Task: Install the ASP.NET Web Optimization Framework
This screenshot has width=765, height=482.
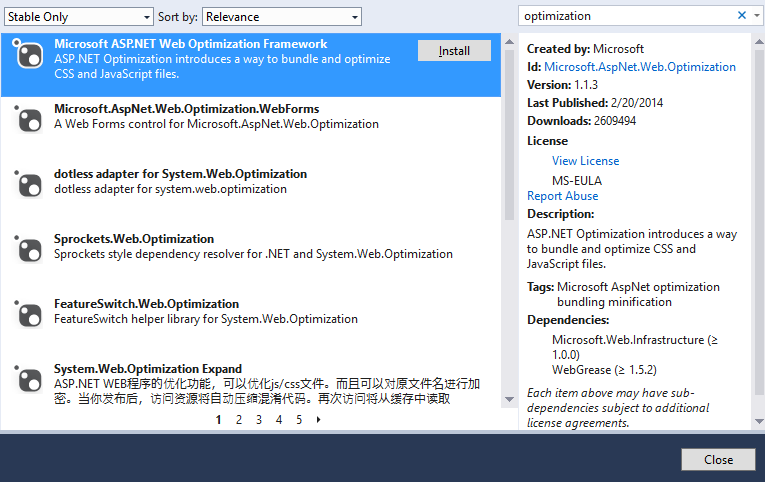Action: 454,51
